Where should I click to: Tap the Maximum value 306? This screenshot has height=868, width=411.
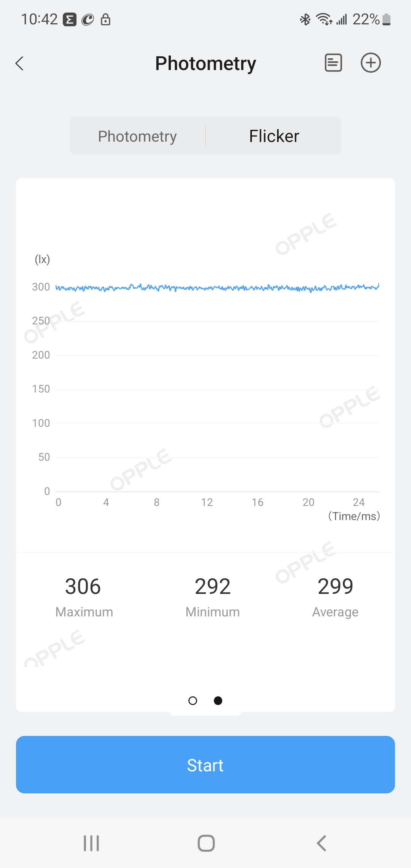(83, 586)
